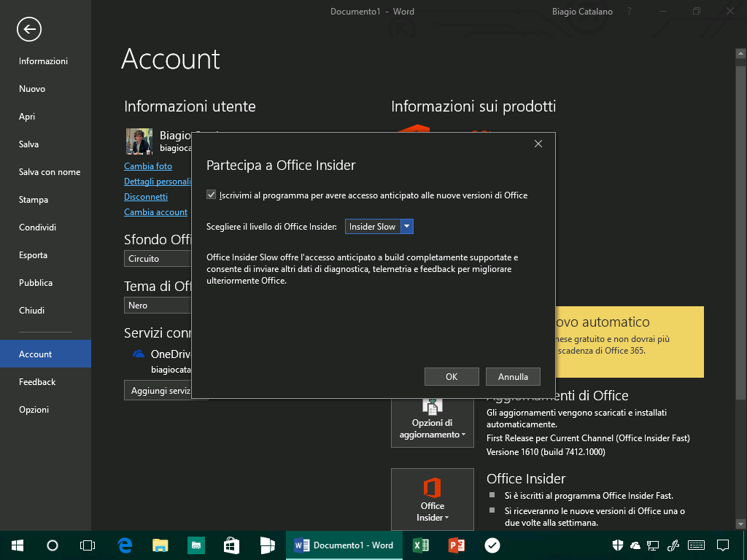747x560 pixels.
Task: Close the Partecipa a Office Insider dialog
Action: point(538,144)
